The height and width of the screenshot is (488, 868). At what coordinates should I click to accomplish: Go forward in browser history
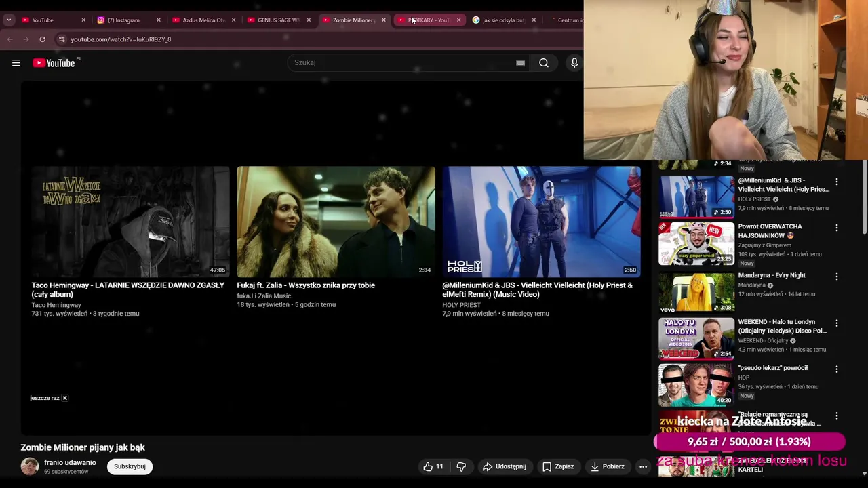(26, 39)
